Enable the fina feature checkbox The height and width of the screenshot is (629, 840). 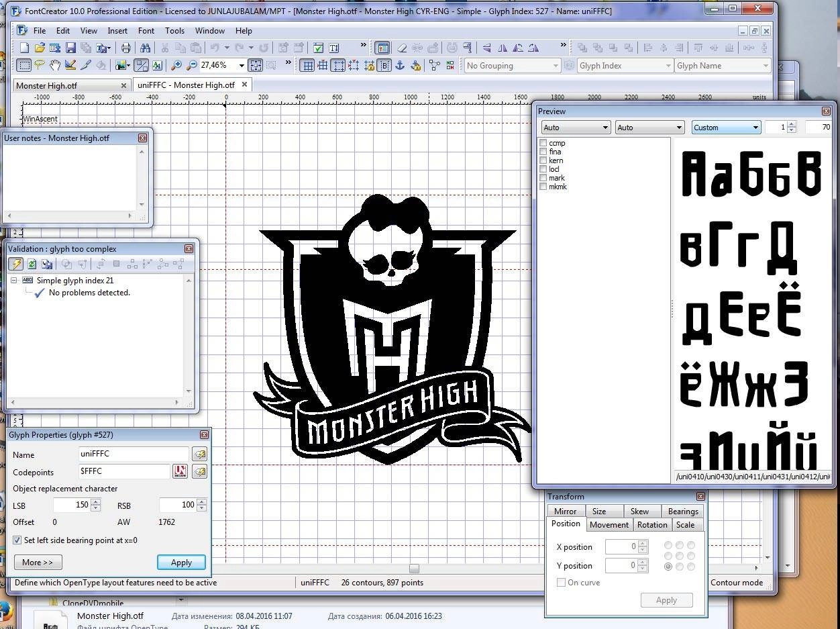(543, 152)
